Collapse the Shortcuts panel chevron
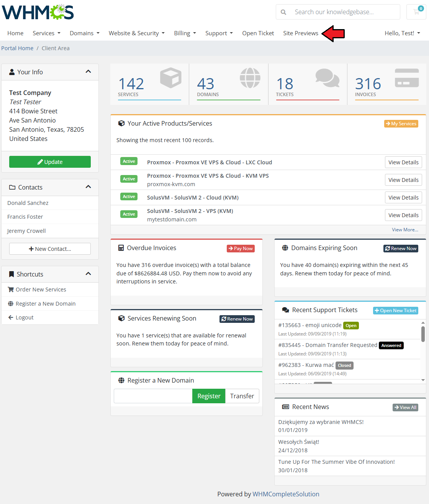429x504 pixels. [x=88, y=274]
